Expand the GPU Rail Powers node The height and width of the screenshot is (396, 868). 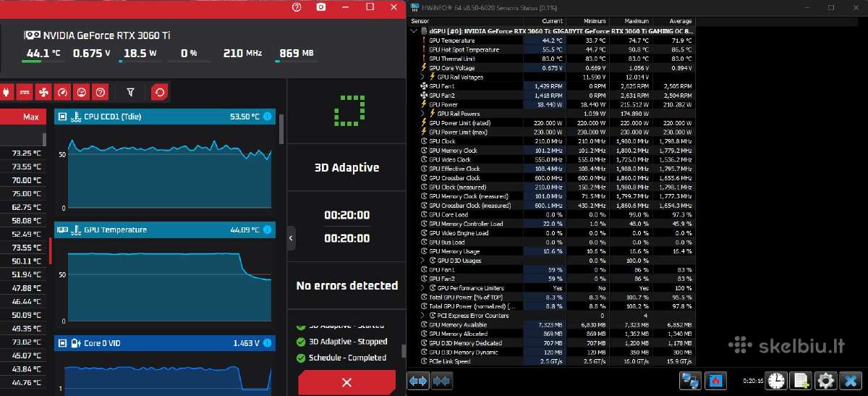(423, 114)
